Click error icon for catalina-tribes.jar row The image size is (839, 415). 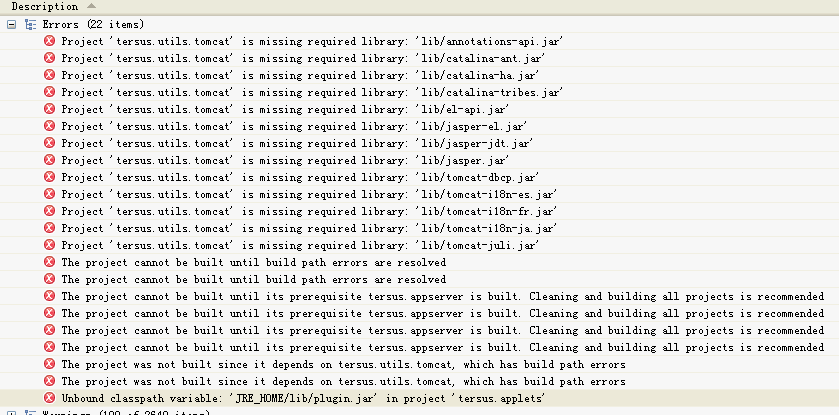pyautogui.click(x=50, y=91)
